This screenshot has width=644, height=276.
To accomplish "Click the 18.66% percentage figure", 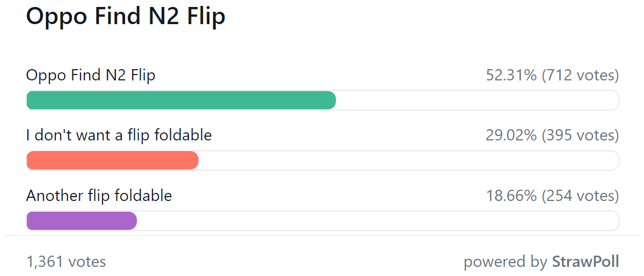I will click(511, 196).
